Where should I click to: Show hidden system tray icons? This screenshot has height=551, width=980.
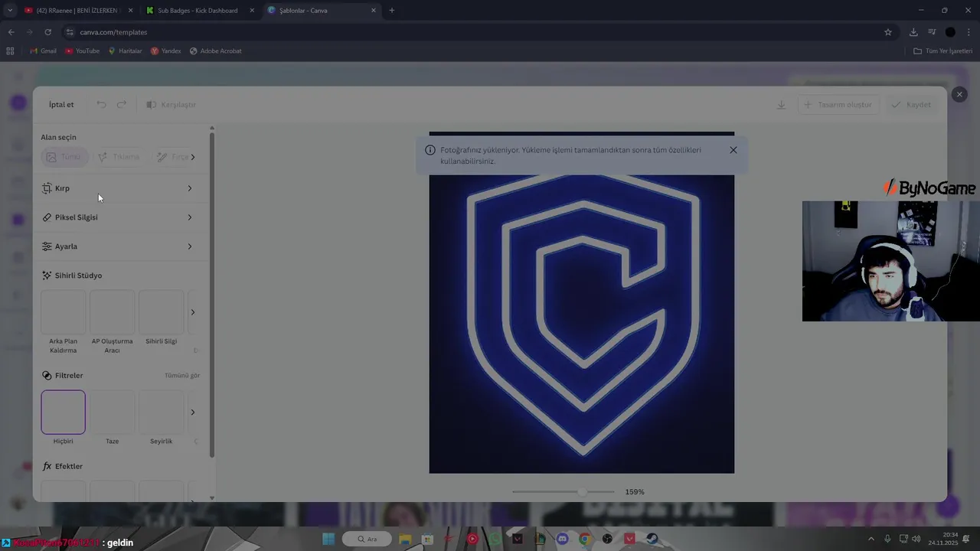click(x=871, y=539)
